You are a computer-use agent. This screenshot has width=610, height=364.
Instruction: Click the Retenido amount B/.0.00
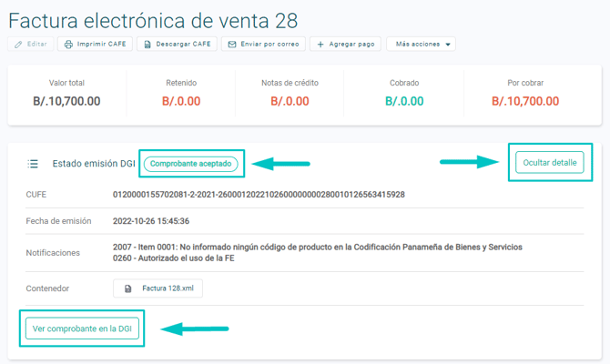coord(181,101)
